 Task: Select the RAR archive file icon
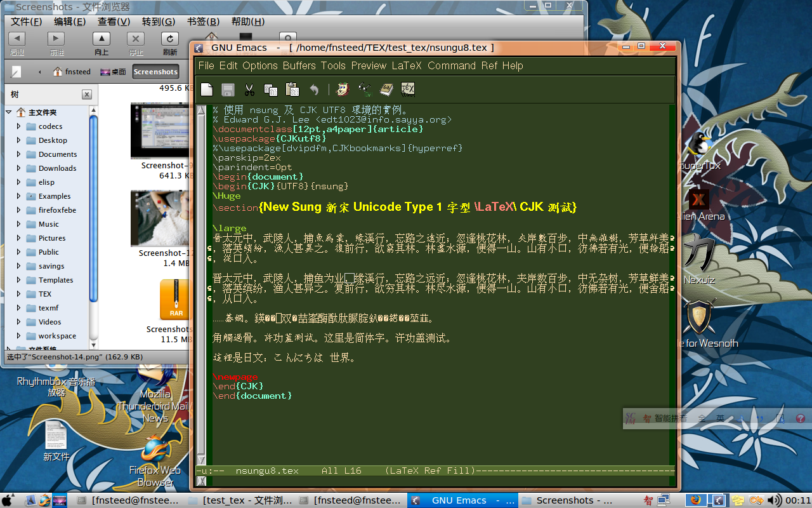pyautogui.click(x=176, y=299)
